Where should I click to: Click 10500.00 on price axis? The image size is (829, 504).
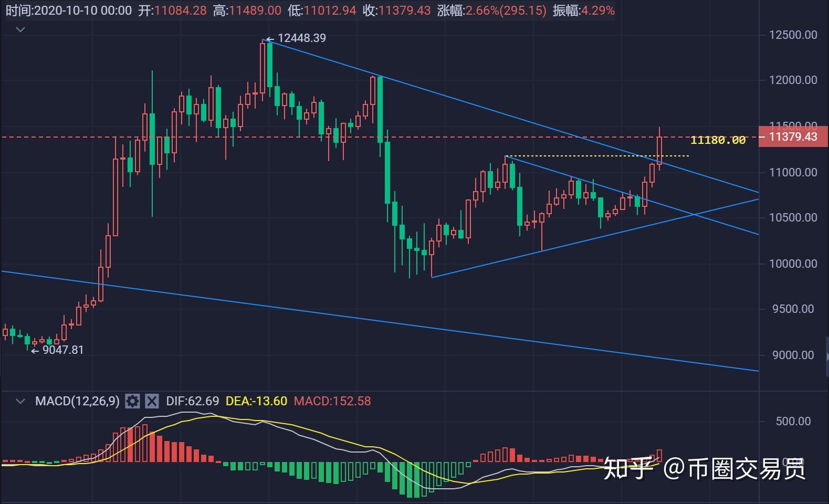pyautogui.click(x=793, y=217)
